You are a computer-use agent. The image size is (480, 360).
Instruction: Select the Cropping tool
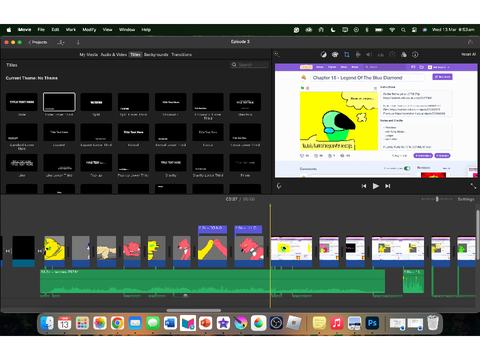pyautogui.click(x=347, y=55)
